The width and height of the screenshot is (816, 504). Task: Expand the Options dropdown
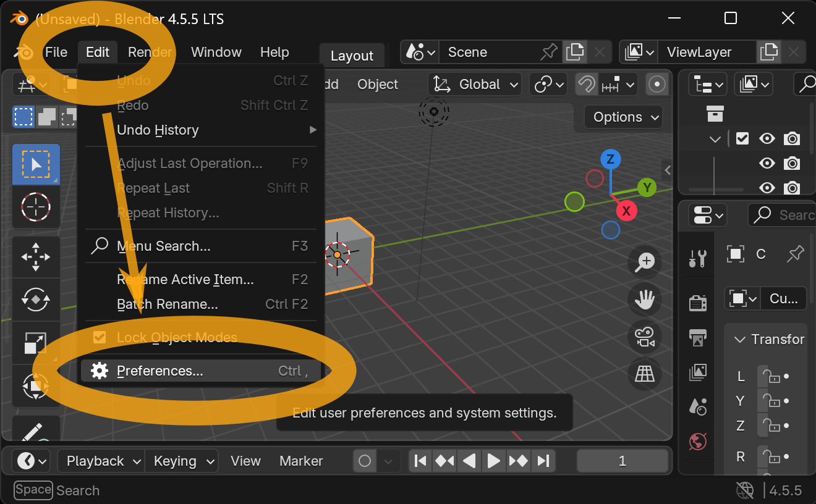click(x=623, y=117)
